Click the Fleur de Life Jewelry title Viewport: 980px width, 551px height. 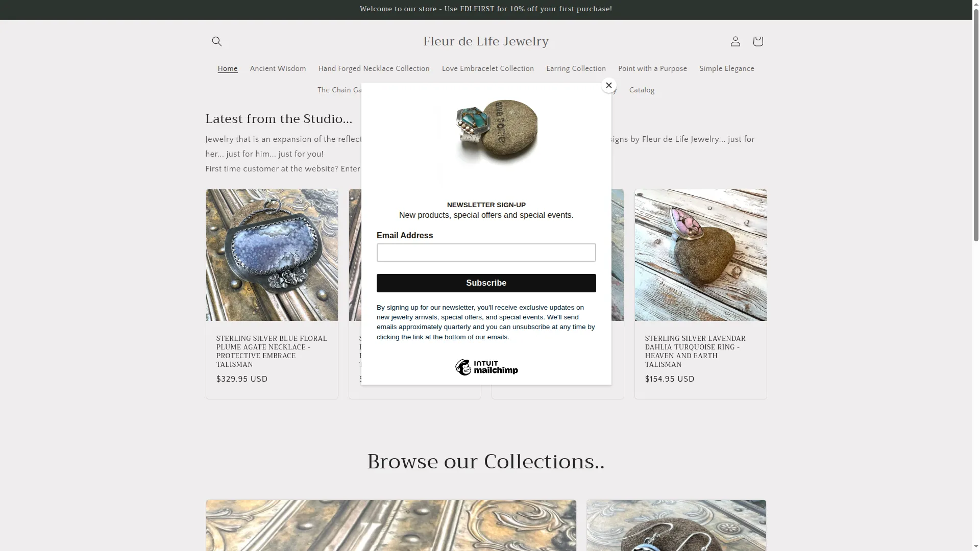486,41
